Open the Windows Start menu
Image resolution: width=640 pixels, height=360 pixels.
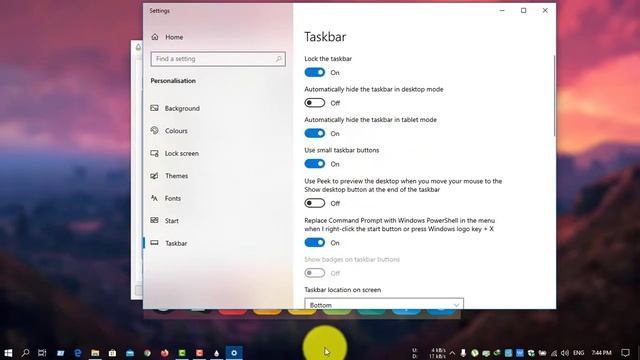click(x=8, y=353)
